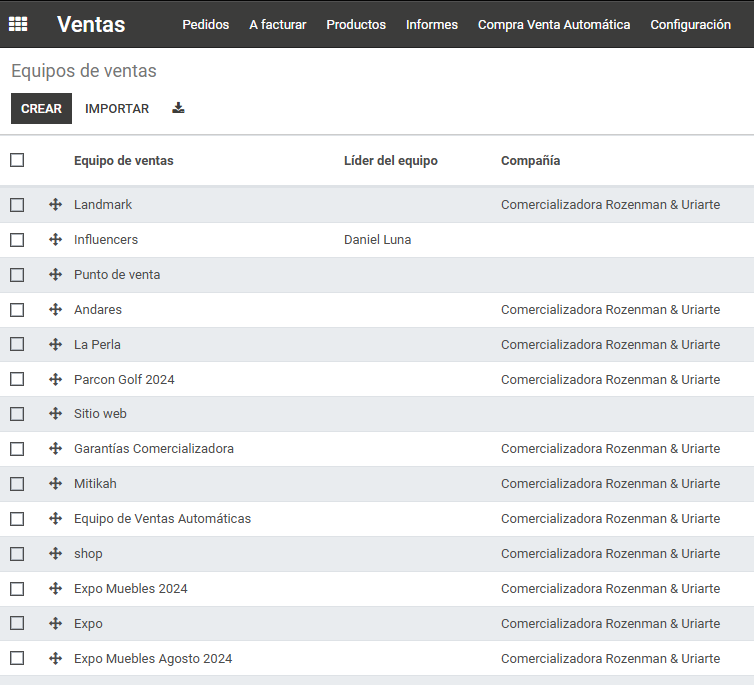Click the drag handle for shop row

[55, 554]
